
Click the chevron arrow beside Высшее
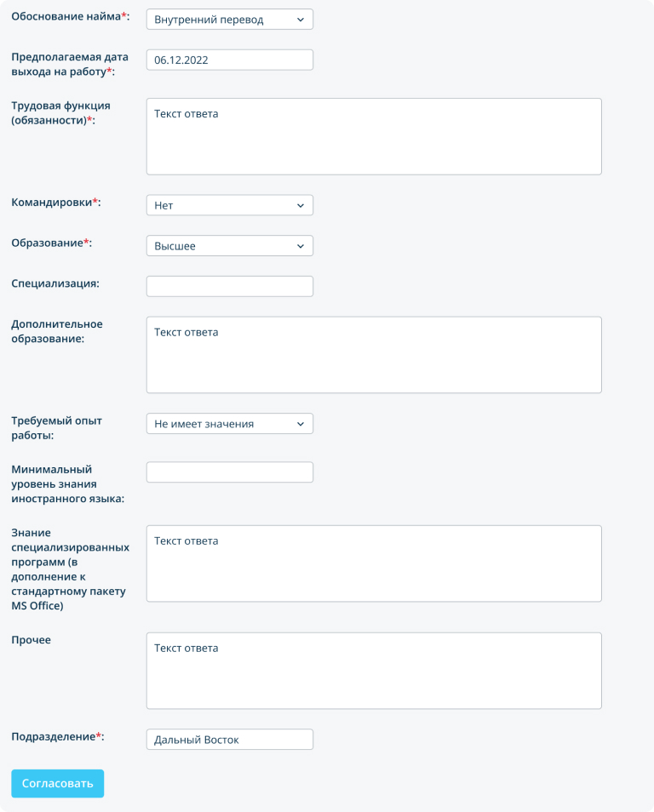click(301, 246)
